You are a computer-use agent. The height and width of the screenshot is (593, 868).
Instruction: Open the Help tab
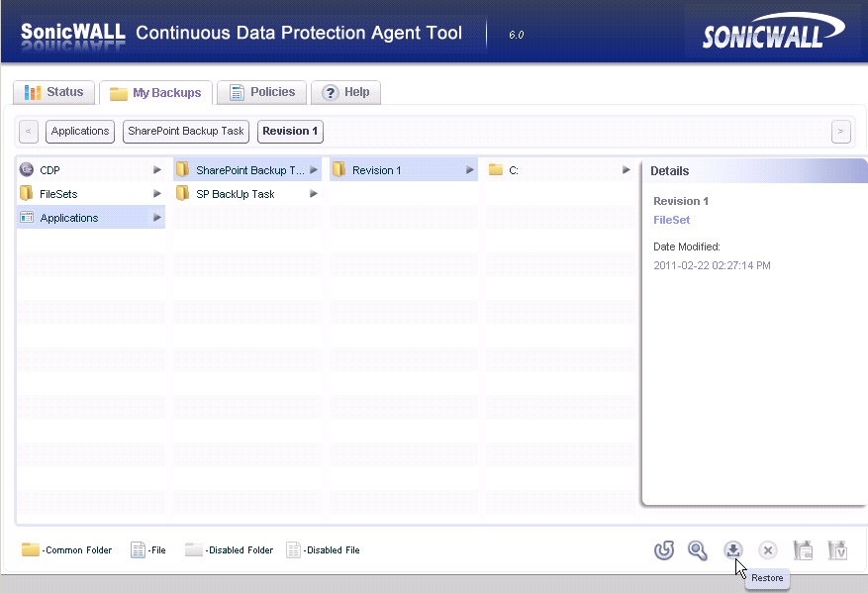click(x=346, y=92)
